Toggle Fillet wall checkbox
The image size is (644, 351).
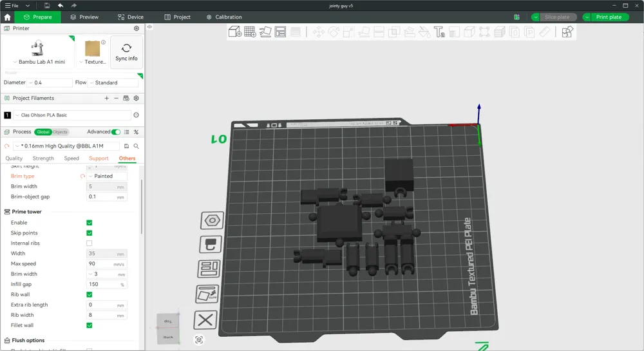(89, 325)
